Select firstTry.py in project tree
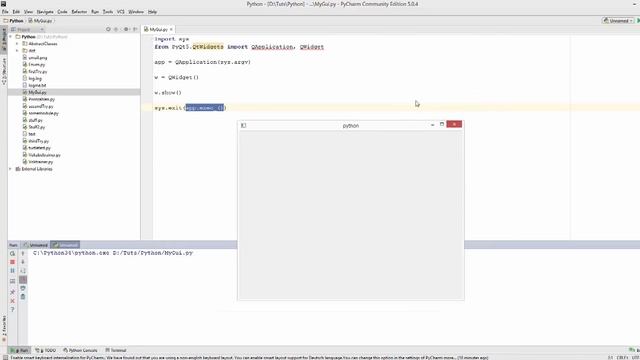Image resolution: width=640 pixels, height=360 pixels. (35, 71)
